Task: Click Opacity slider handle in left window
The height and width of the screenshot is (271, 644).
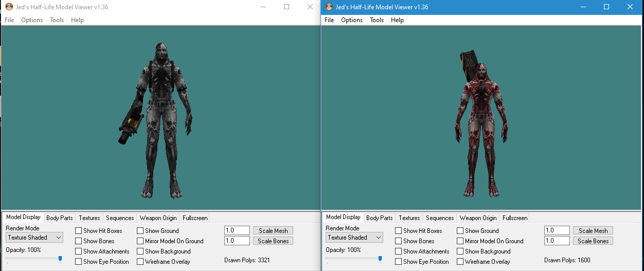Action: 60,259
